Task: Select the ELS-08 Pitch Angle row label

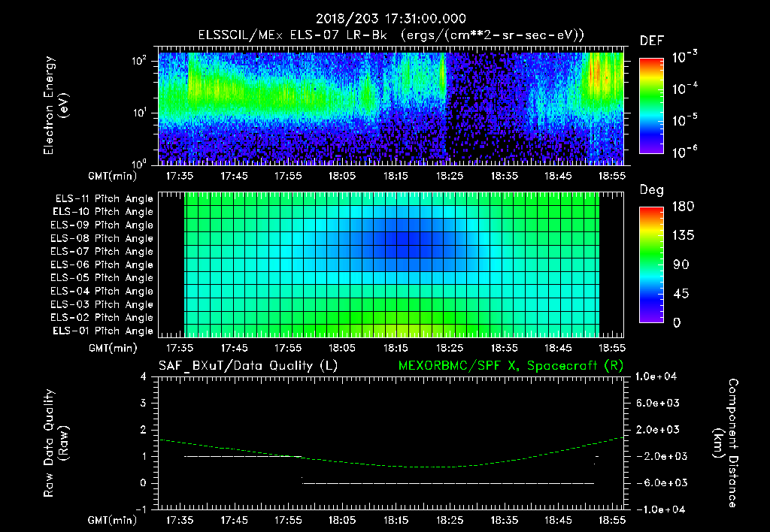Action: [102, 238]
